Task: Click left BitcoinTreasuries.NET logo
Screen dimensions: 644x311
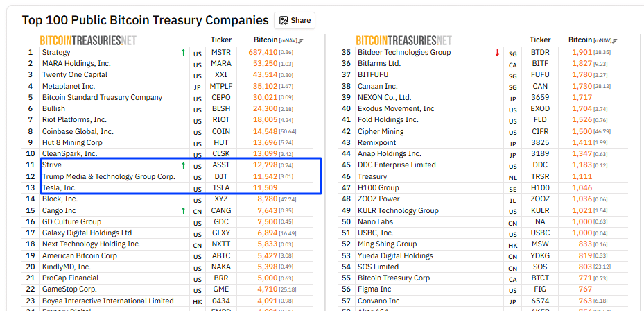Action: (88, 40)
